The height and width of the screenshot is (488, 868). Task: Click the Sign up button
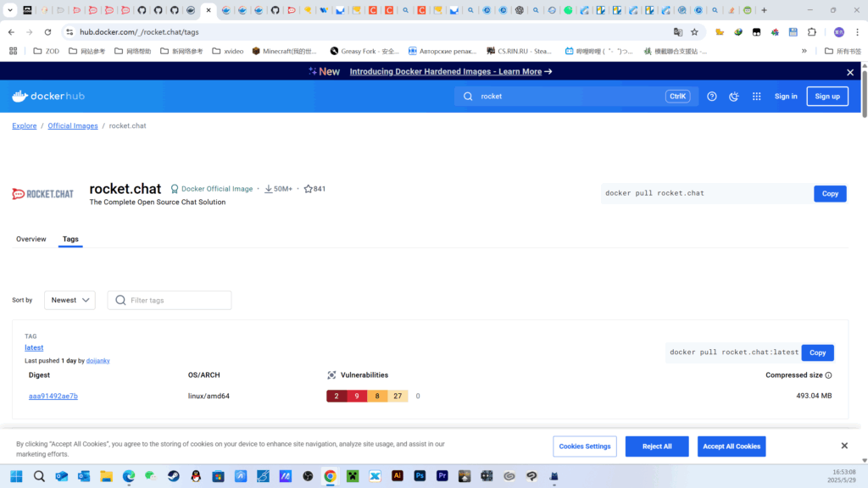tap(827, 97)
